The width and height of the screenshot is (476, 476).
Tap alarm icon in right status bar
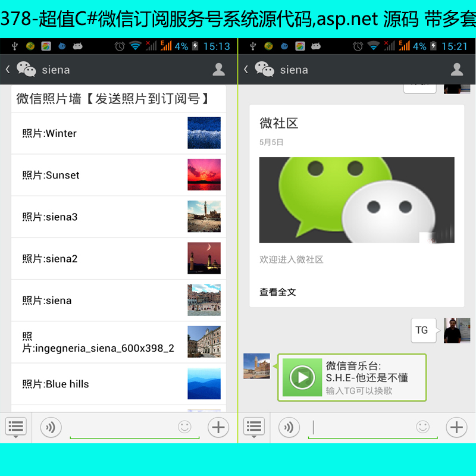pyautogui.click(x=358, y=46)
